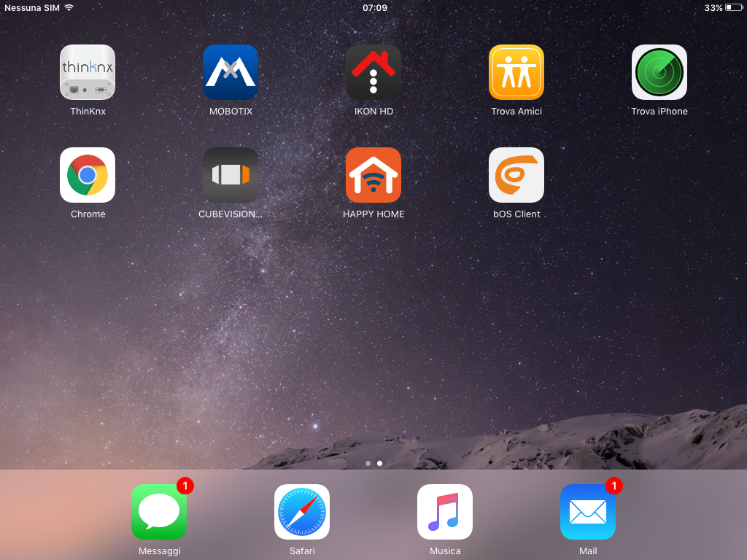This screenshot has width=747, height=560.
Task: Tap the Wi-Fi signal icon in status bar
Action: tap(69, 7)
